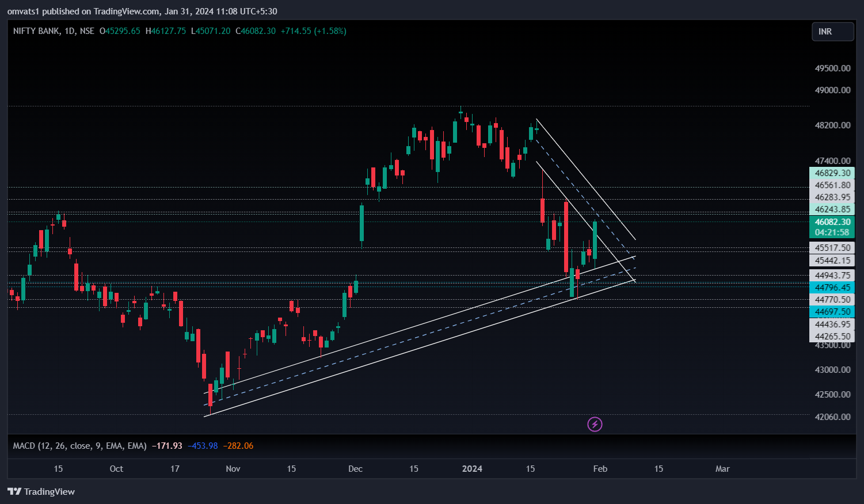Click the 44265.50 price label
The image size is (864, 504).
click(832, 337)
